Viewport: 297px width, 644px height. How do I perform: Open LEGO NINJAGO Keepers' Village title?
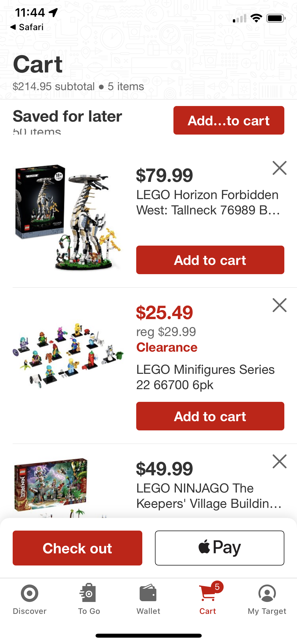coord(209,496)
